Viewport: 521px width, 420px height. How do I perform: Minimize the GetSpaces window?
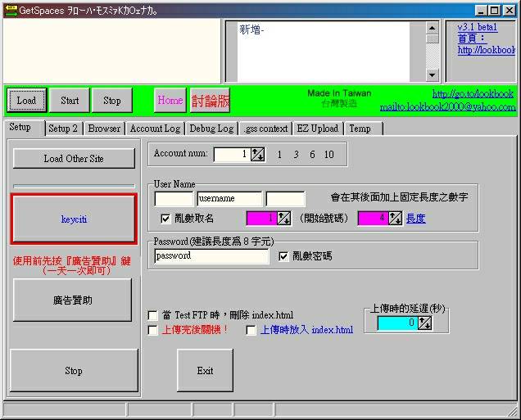click(x=481, y=11)
